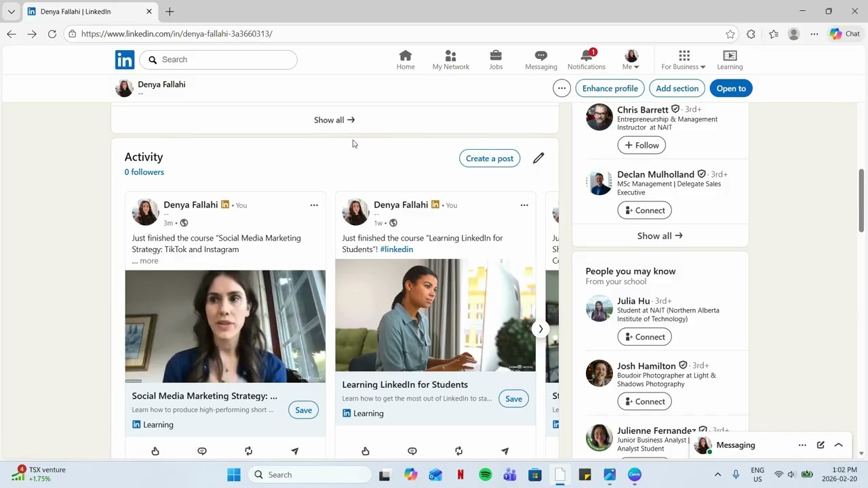Advance activity carousel with next arrow
This screenshot has height=488, width=868.
540,329
